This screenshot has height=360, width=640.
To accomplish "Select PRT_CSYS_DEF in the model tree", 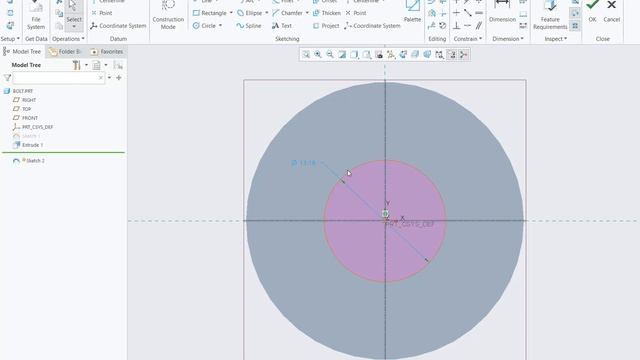I will tap(33, 127).
